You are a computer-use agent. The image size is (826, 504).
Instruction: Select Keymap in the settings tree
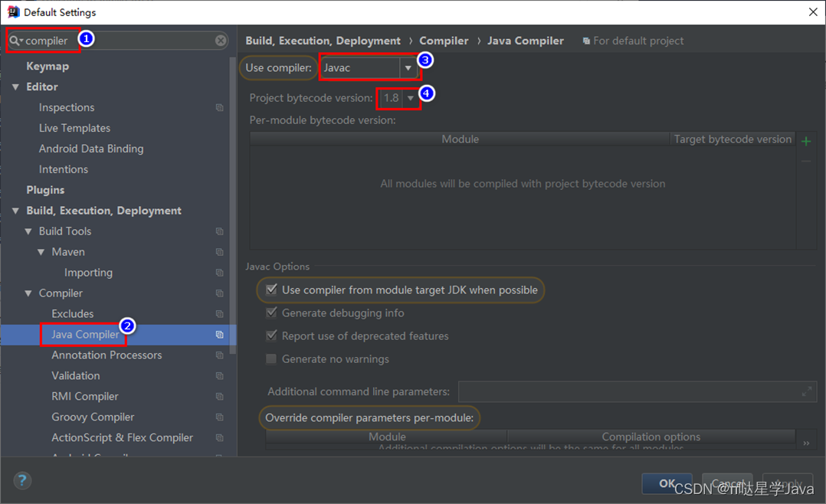(48, 67)
